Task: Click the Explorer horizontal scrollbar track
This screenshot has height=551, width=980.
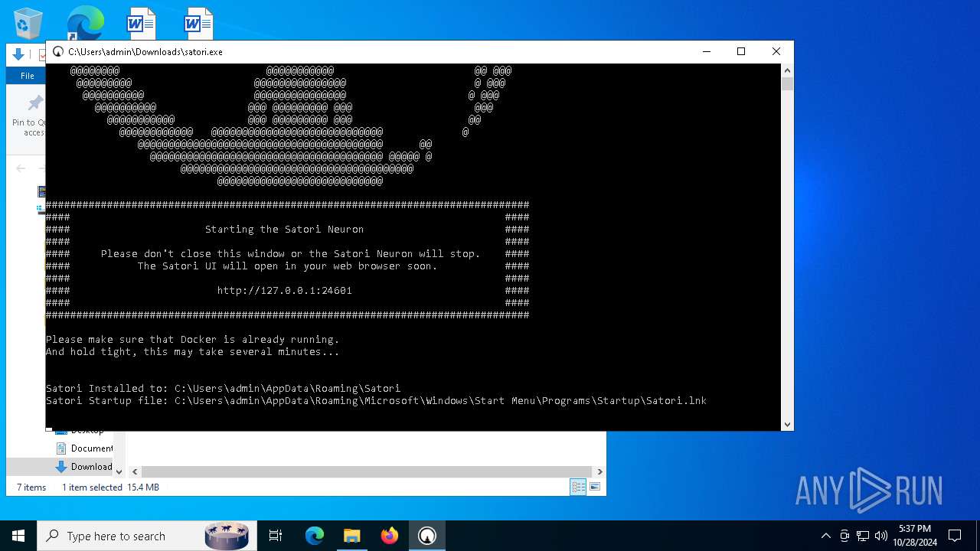Action: [367, 471]
